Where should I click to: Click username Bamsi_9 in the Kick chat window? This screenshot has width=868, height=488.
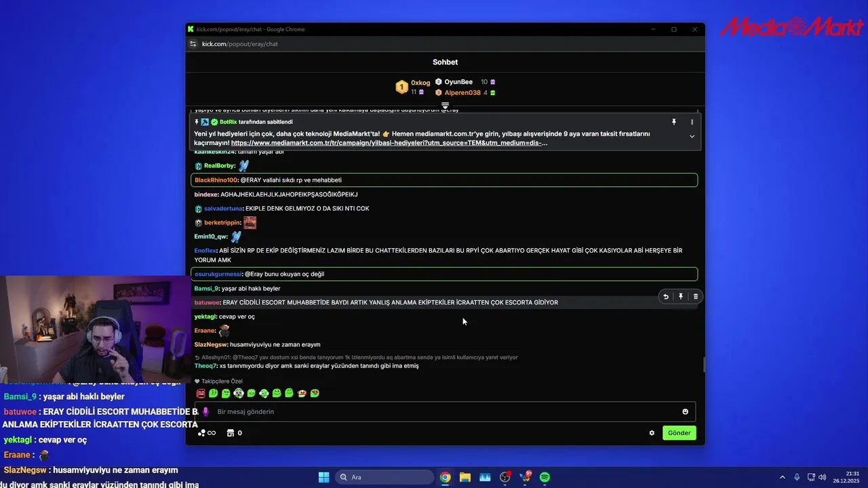207,289
